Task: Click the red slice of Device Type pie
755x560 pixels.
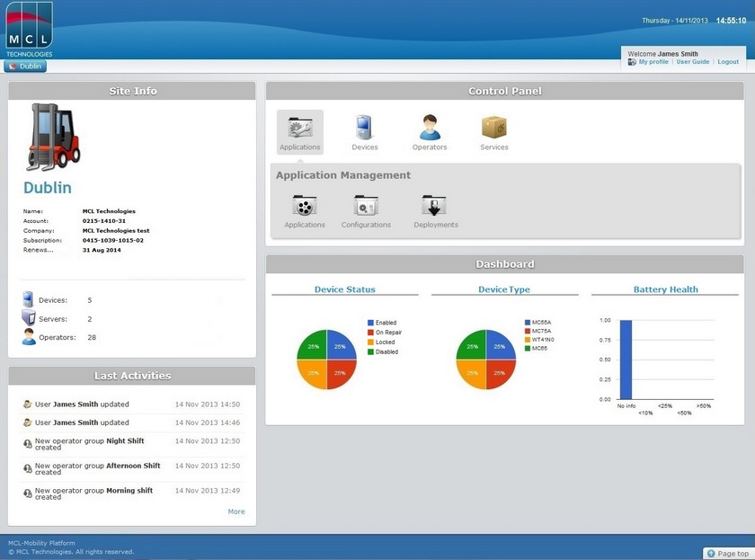Action: point(501,374)
